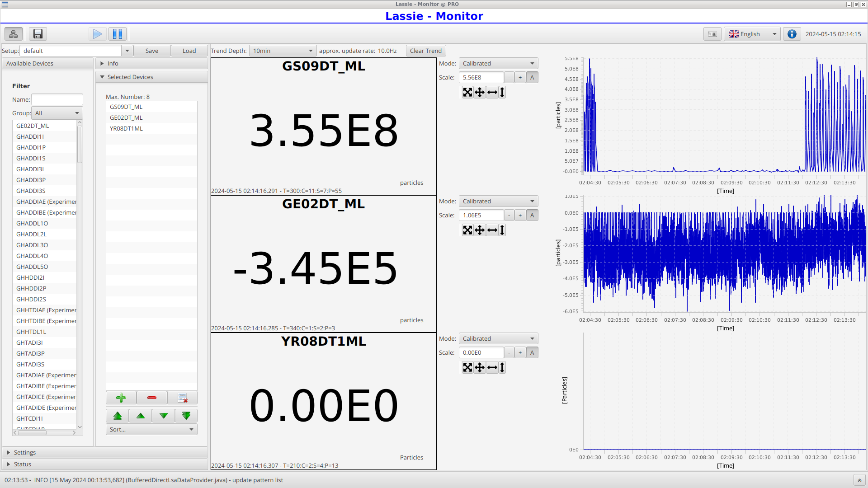
Task: Select GS09DT_ML in selected devices list
Action: point(151,107)
